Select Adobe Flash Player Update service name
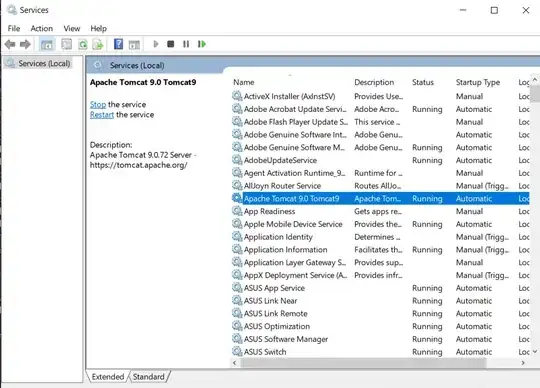Viewport: 540px width, 388px height. [x=296, y=122]
